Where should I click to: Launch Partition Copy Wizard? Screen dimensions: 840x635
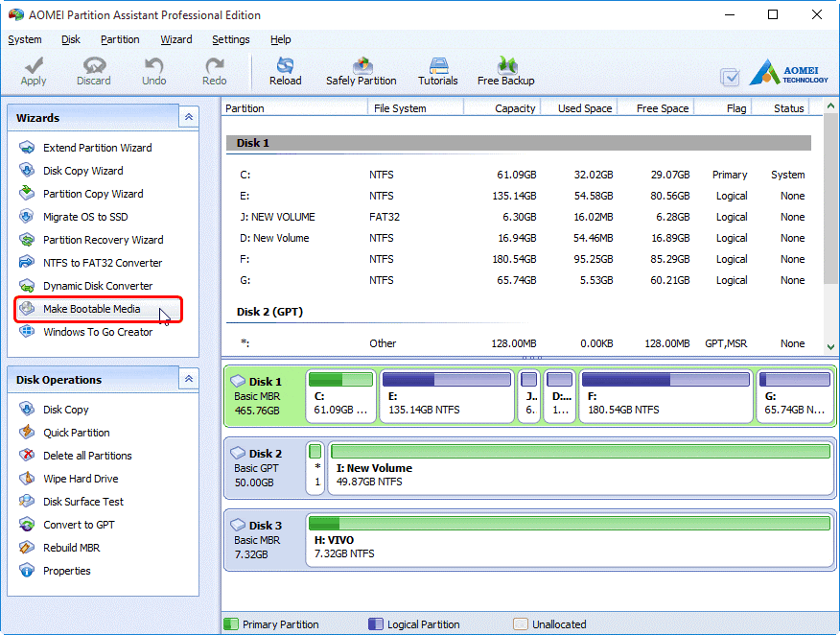[x=93, y=194]
